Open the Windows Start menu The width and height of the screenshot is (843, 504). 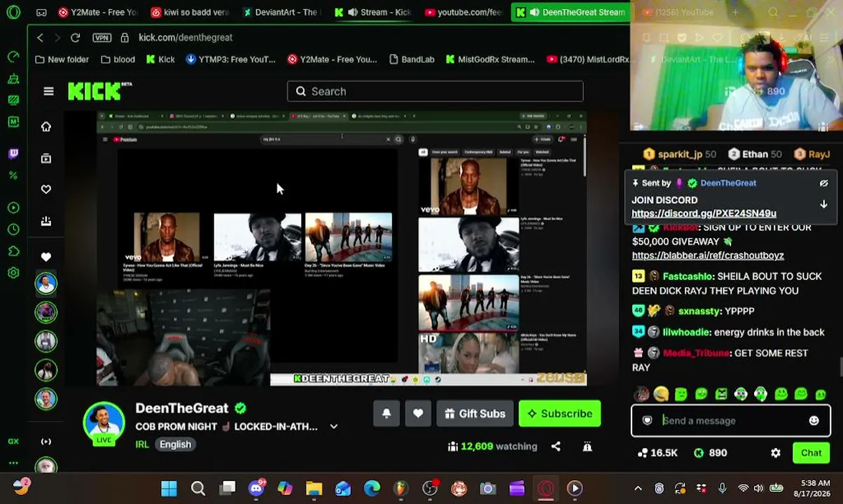click(169, 489)
